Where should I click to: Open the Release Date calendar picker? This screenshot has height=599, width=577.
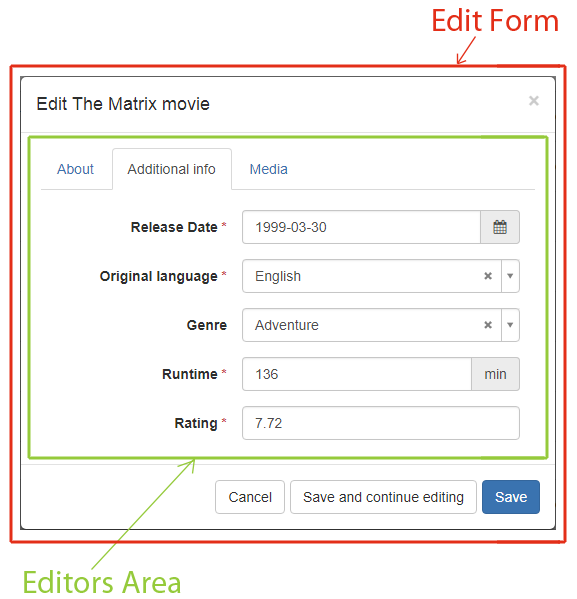click(x=499, y=227)
